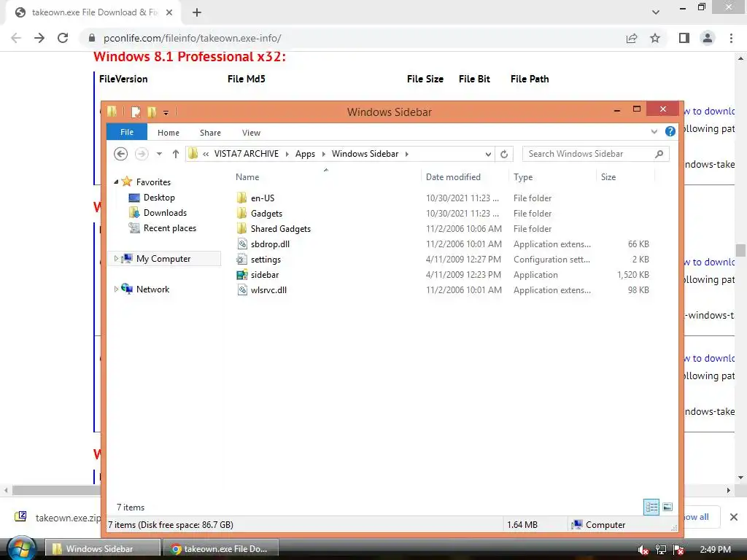Select the Shared Gadgets folder icon
Viewport: 747px width, 560px height.
click(242, 228)
